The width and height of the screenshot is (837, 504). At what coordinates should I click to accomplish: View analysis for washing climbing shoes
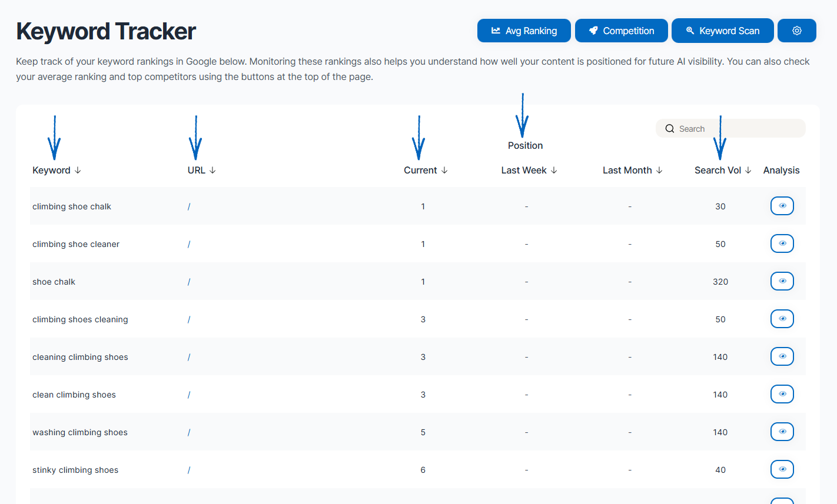782,432
